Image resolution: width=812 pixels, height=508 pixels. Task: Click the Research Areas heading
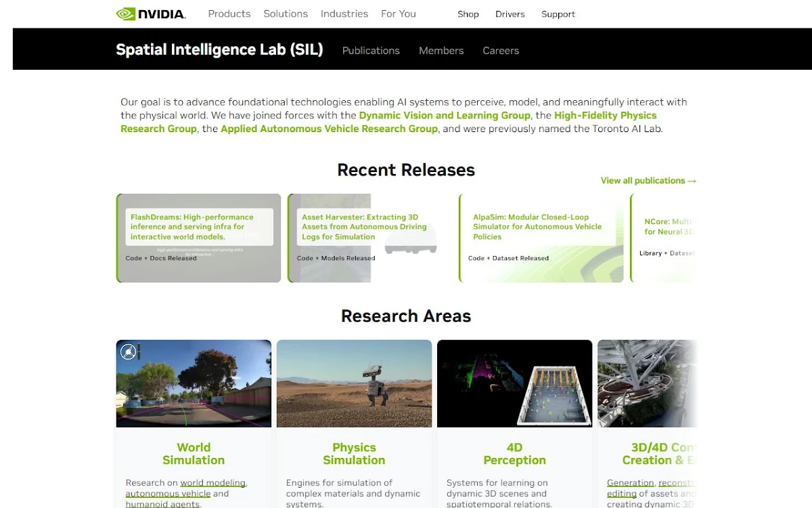pyautogui.click(x=406, y=316)
